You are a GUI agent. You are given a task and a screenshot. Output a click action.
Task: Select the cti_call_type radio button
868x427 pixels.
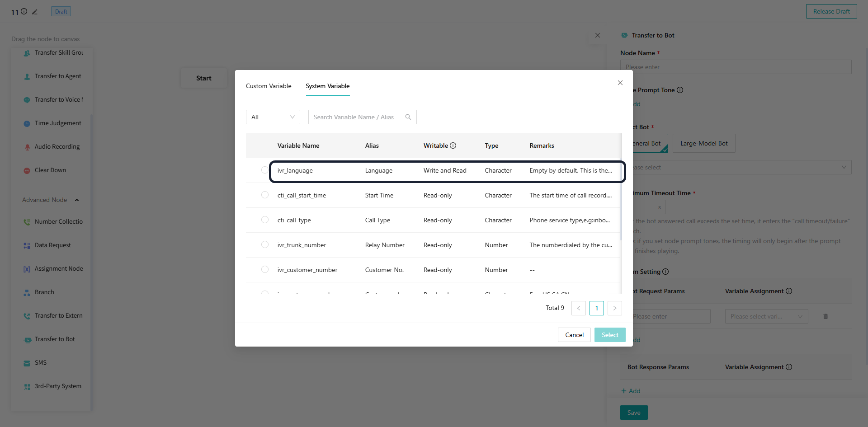pyautogui.click(x=265, y=220)
